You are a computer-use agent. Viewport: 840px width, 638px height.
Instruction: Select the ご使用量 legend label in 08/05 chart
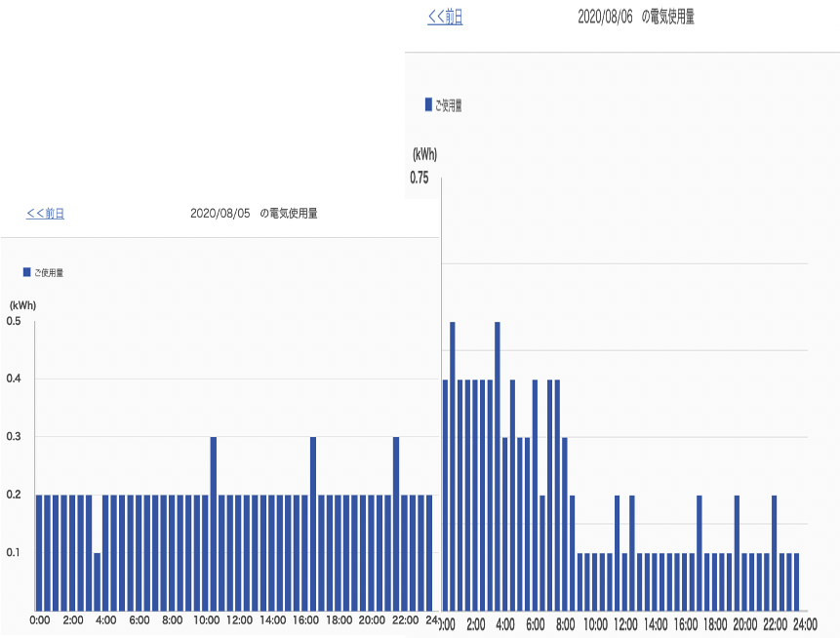(49, 273)
